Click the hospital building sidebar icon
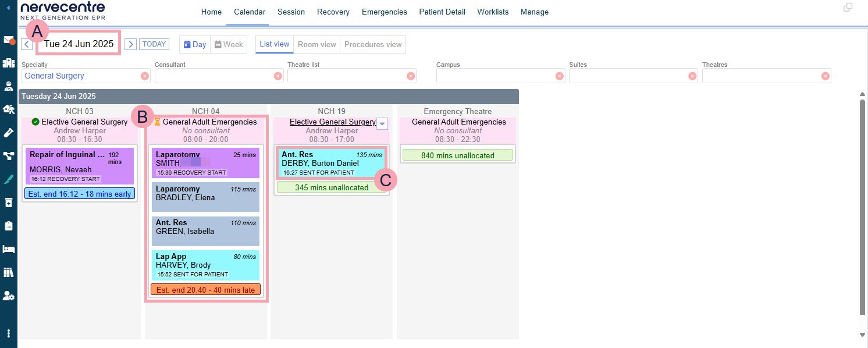868x348 pixels. (8, 63)
